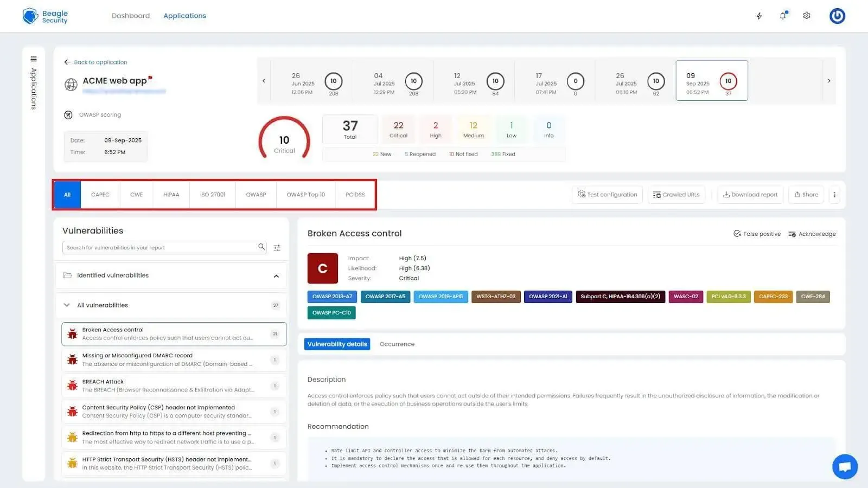Screen dimensions: 868x488
Task: Switch to the Occurrence tab
Action: 397,344
